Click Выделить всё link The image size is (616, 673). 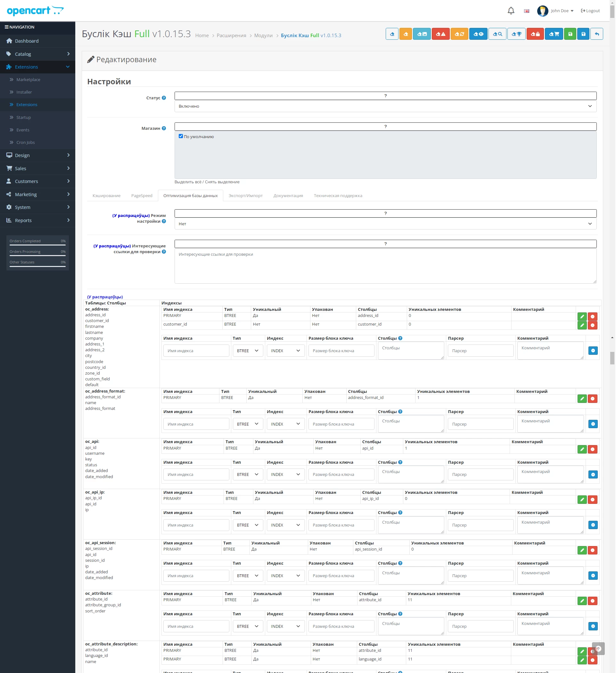click(x=188, y=182)
